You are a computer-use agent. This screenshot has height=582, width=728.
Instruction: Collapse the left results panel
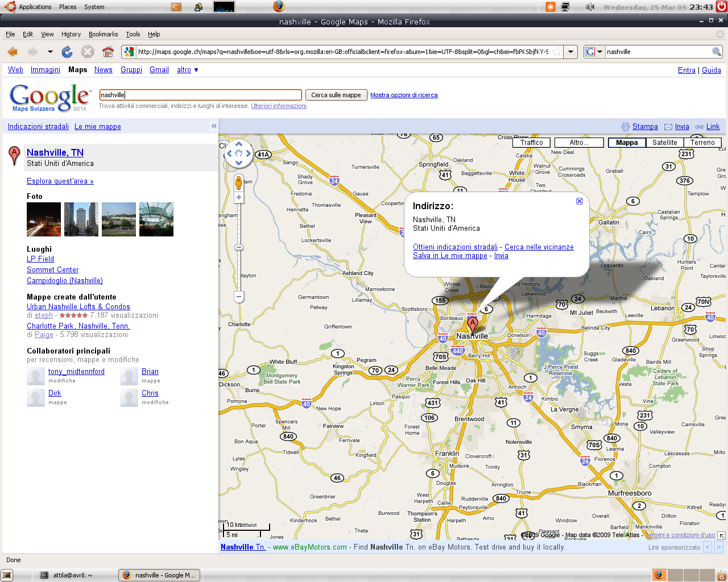214,126
